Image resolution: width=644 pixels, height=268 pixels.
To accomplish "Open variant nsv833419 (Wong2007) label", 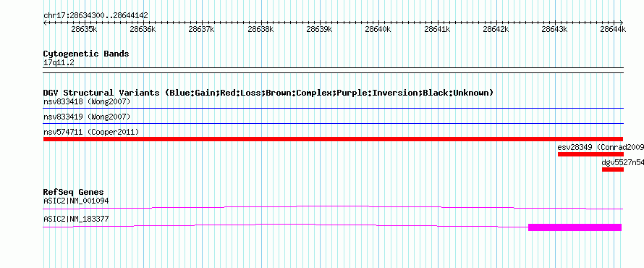I will point(87,117).
